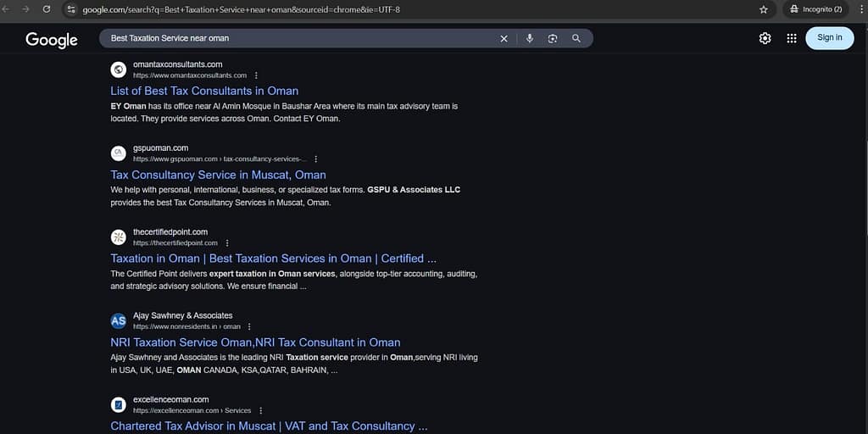868x434 pixels.
Task: Click excellenceoman.com site name text
Action: tap(171, 399)
